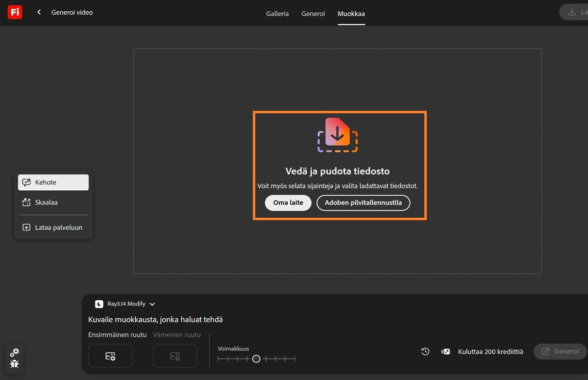Viewport: 588px width, 380px height.
Task: Click the drag and drop file icon
Action: tap(338, 135)
